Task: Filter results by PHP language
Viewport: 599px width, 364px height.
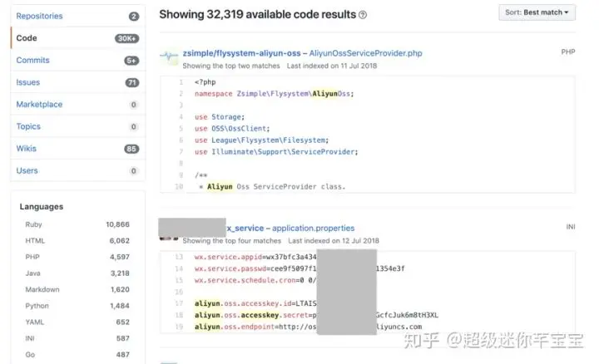Action: click(x=34, y=257)
